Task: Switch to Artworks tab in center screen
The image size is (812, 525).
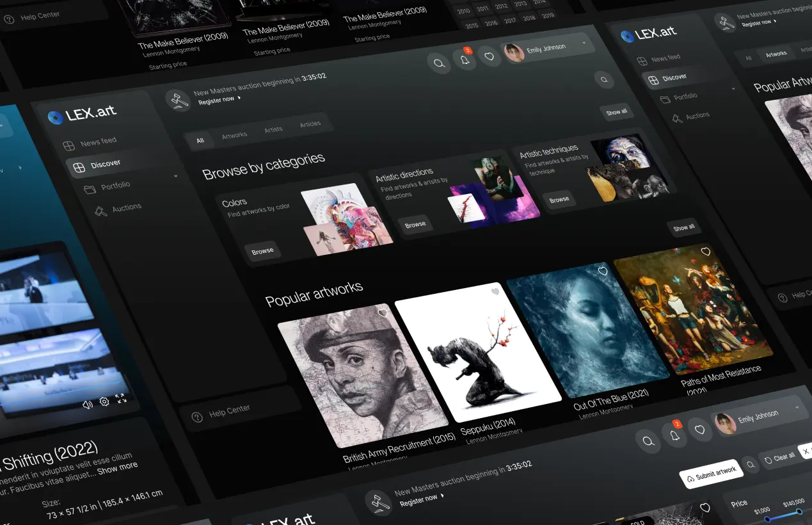Action: (x=234, y=135)
